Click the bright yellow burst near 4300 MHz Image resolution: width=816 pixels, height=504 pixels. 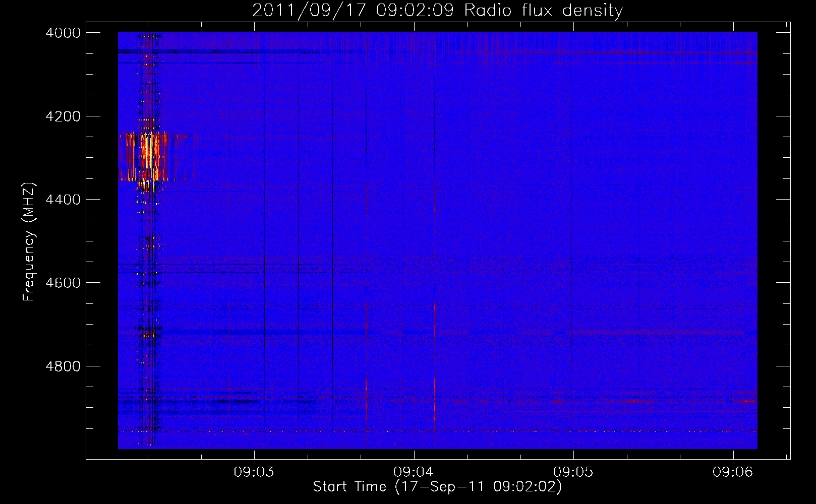pos(149,157)
